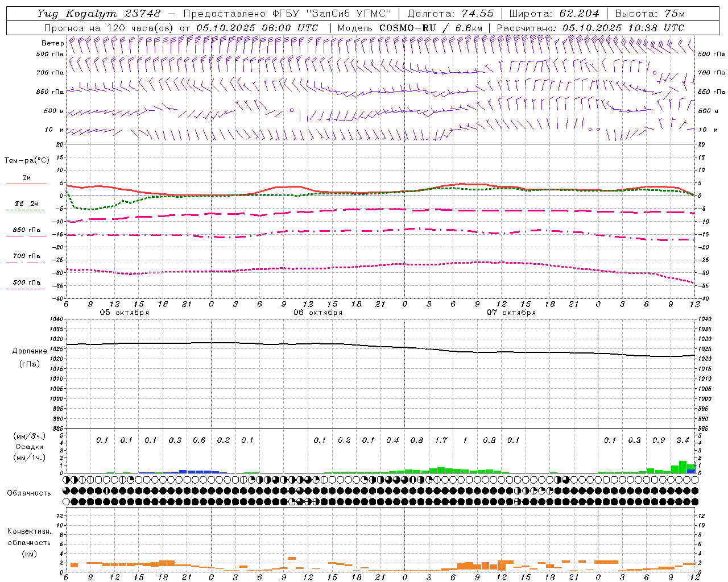Click the precipitation value 0.9
Image resolution: width=728 pixels, height=582 pixels.
coord(659,440)
